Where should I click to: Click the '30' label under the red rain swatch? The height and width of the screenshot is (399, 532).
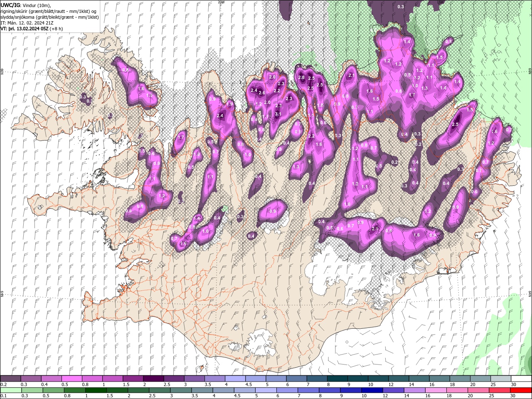514,396
